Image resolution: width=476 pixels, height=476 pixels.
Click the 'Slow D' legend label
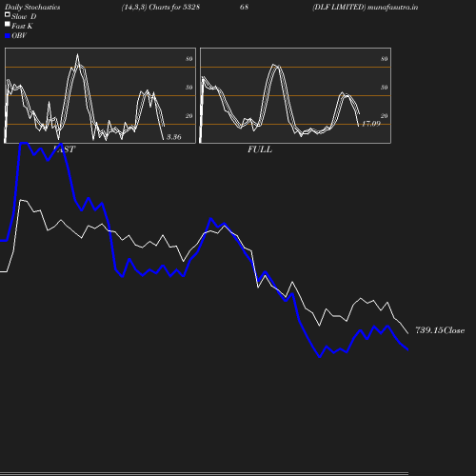tap(24, 16)
